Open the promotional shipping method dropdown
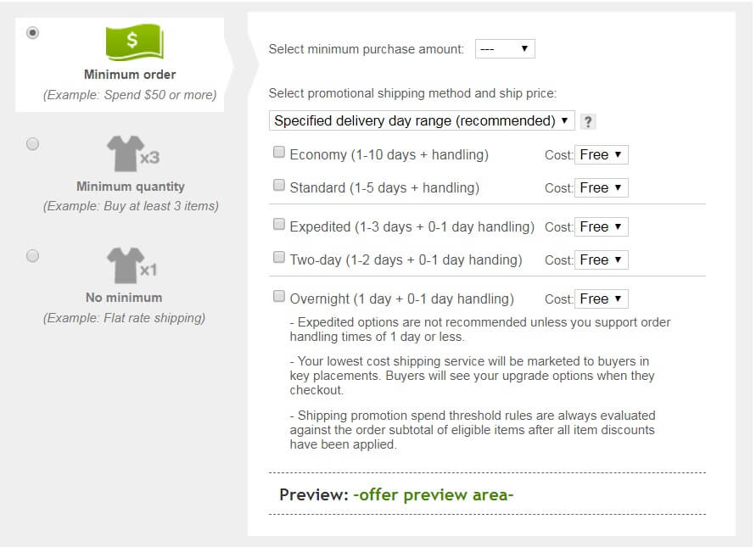The height and width of the screenshot is (547, 756). click(x=420, y=120)
